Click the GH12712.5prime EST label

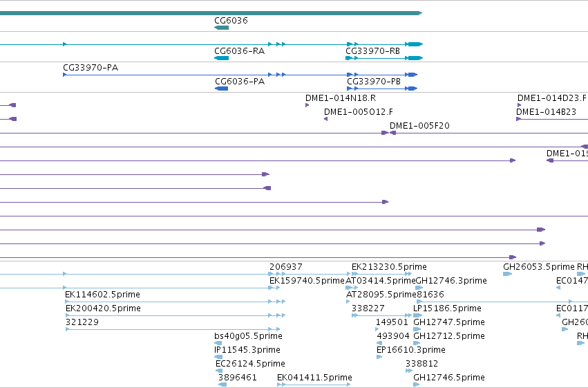coord(449,336)
